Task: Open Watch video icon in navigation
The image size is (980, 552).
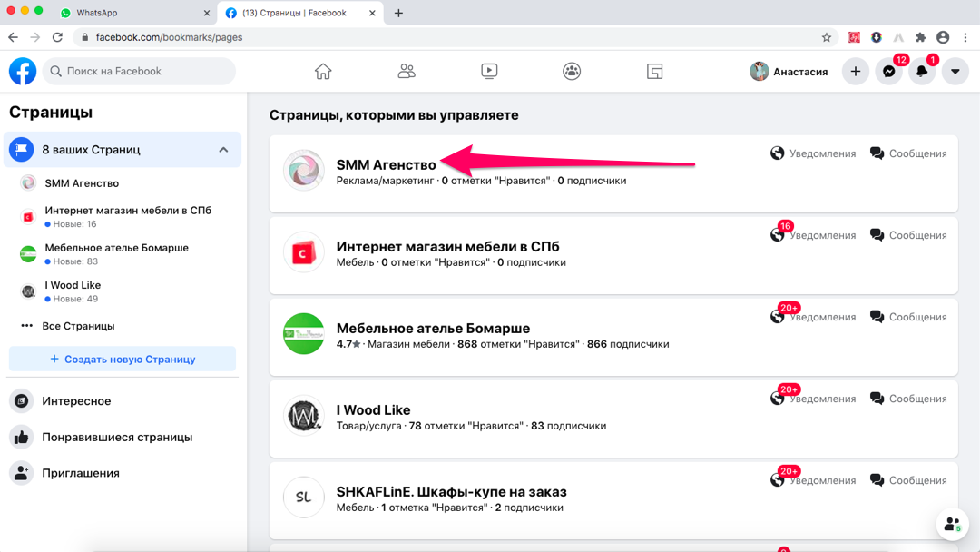Action: click(489, 71)
